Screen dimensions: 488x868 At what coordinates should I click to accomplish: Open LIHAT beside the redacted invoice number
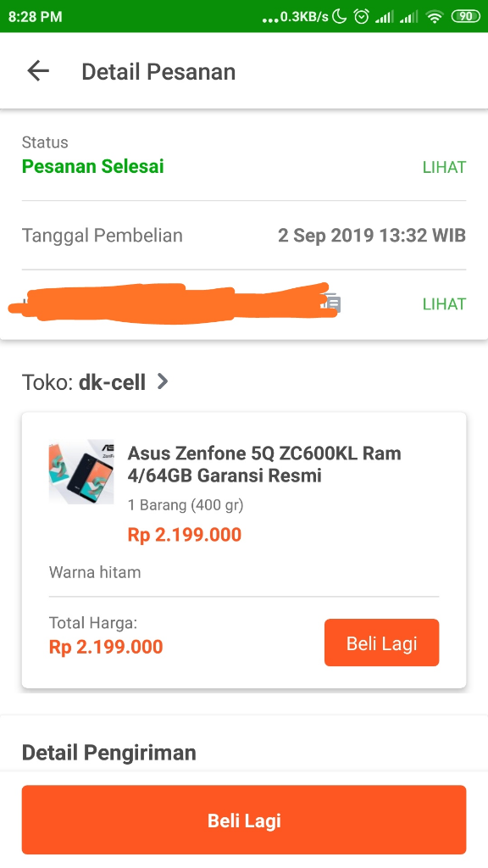click(x=444, y=303)
